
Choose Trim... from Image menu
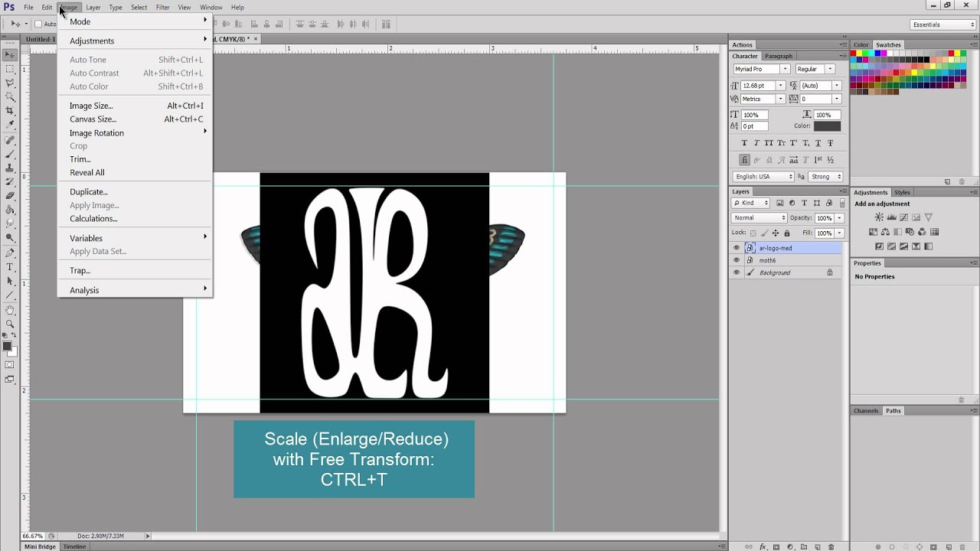(x=134, y=159)
